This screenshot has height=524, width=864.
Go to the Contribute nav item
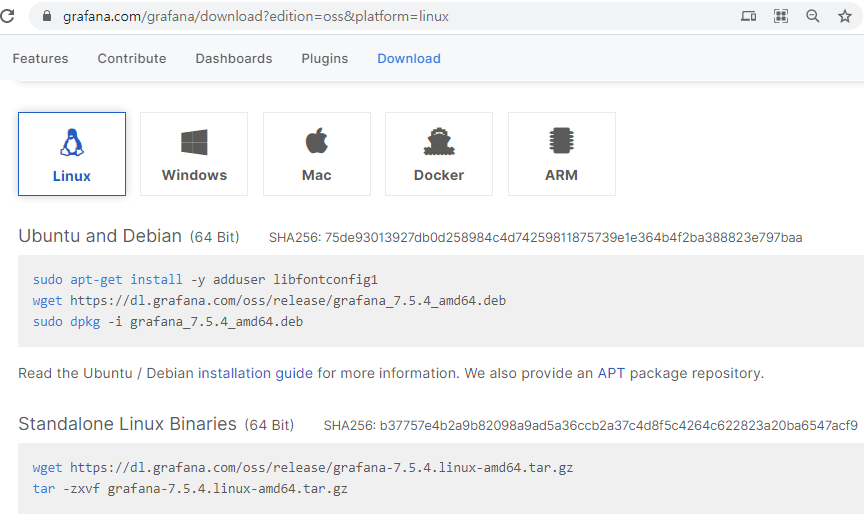tap(132, 58)
